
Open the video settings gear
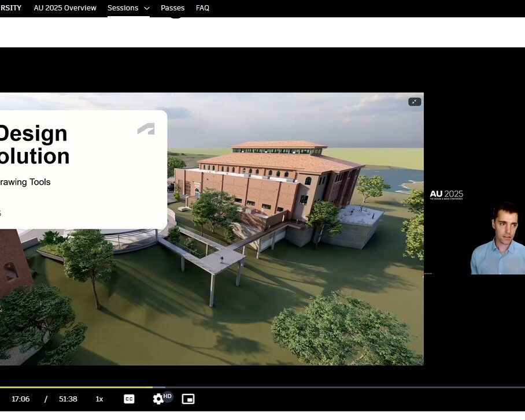158,399
